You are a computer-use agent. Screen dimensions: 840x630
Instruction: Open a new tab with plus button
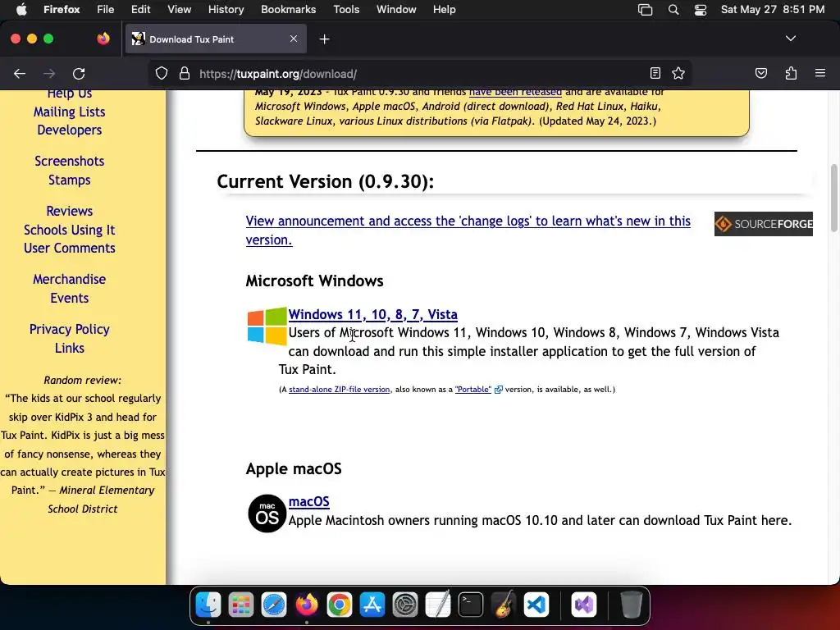click(x=324, y=39)
